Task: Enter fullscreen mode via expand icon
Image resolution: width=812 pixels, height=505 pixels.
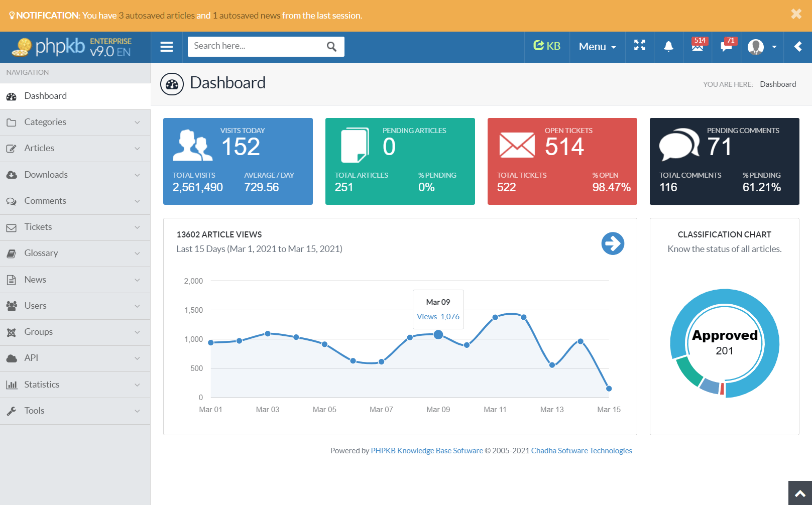Action: coord(639,46)
